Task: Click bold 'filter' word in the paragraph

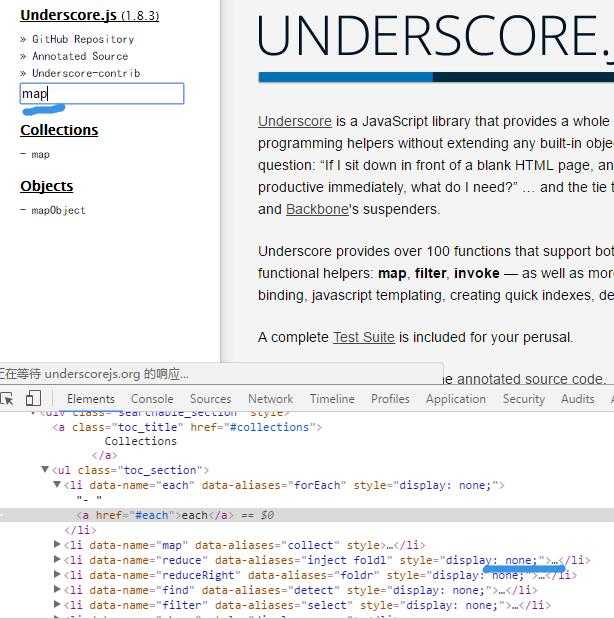Action: click(430, 273)
